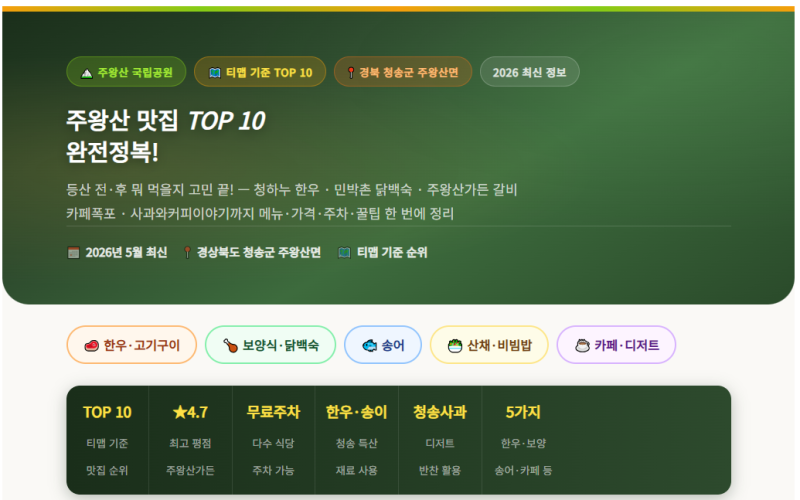Screen dimensions: 800x500
Task: Click the map icon in 티맵 기준 TOP 10 badge
Action: [215, 73]
